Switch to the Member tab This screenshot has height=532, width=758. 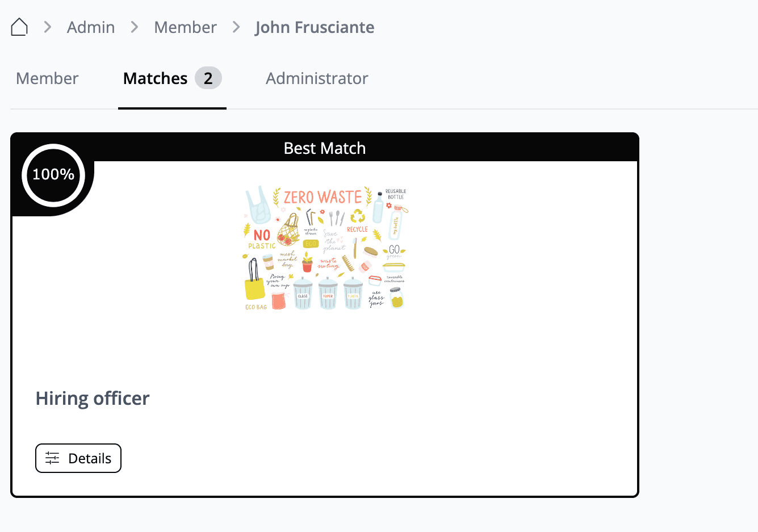pyautogui.click(x=47, y=78)
